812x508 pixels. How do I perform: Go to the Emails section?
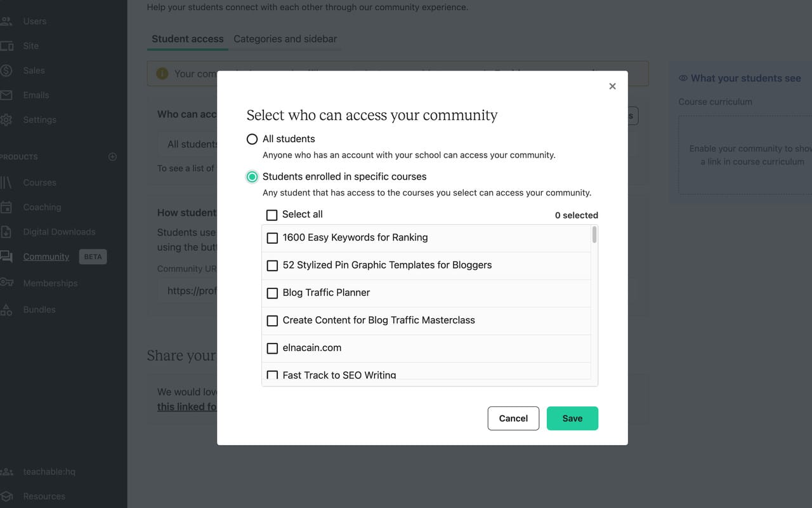click(x=36, y=95)
